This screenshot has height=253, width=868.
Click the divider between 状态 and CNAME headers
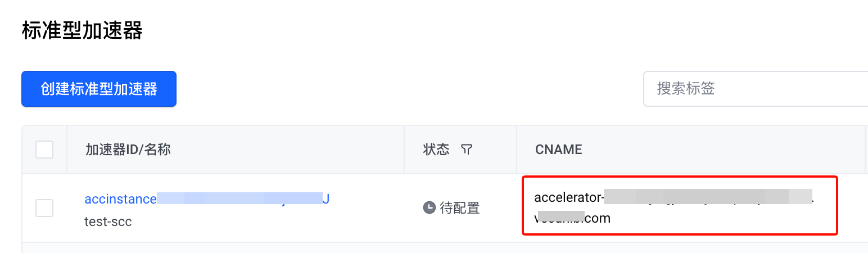[517, 150]
